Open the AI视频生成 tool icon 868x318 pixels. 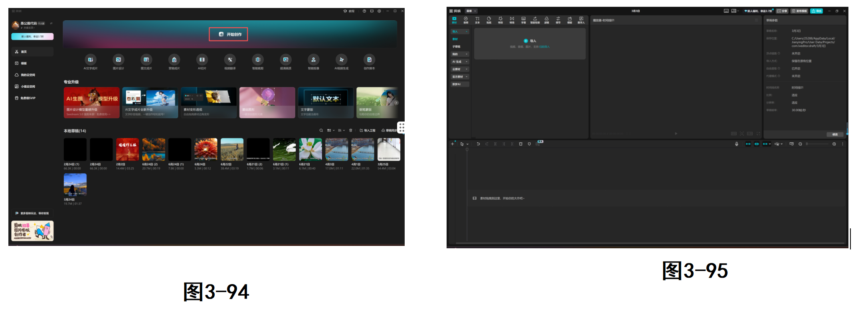pos(342,60)
